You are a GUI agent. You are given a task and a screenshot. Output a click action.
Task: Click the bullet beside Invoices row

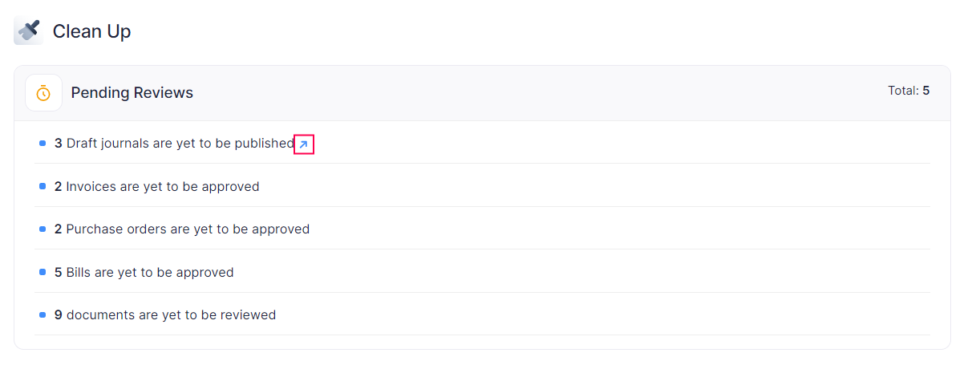click(x=43, y=186)
